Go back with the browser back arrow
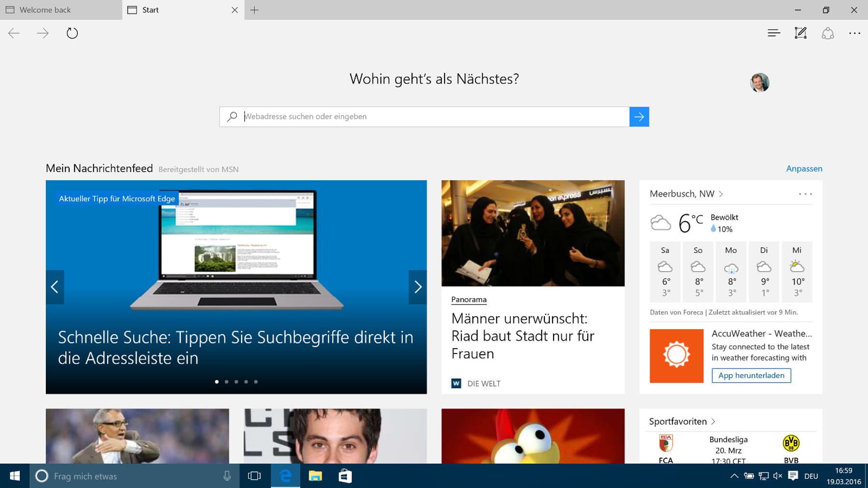 [14, 33]
